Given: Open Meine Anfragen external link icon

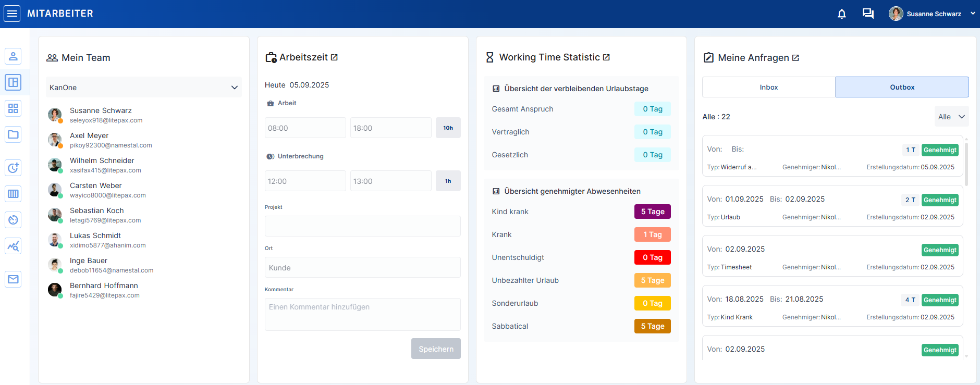Looking at the screenshot, I should (x=795, y=58).
